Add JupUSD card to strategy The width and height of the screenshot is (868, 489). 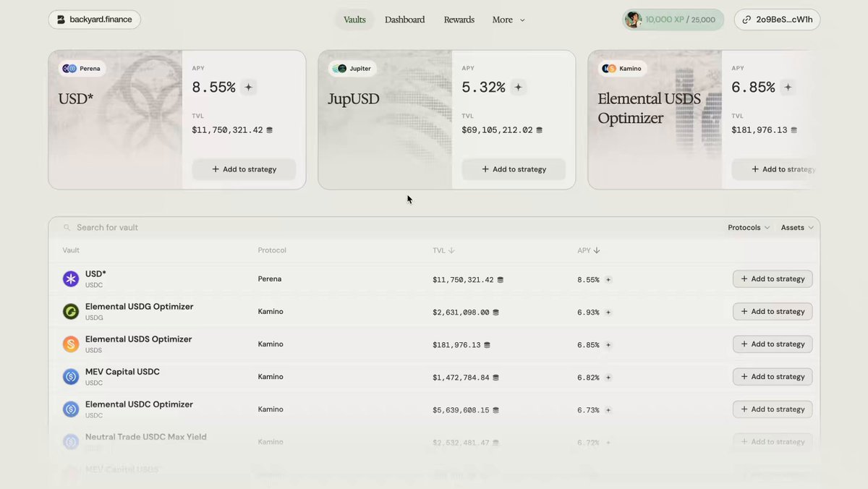[x=514, y=169]
